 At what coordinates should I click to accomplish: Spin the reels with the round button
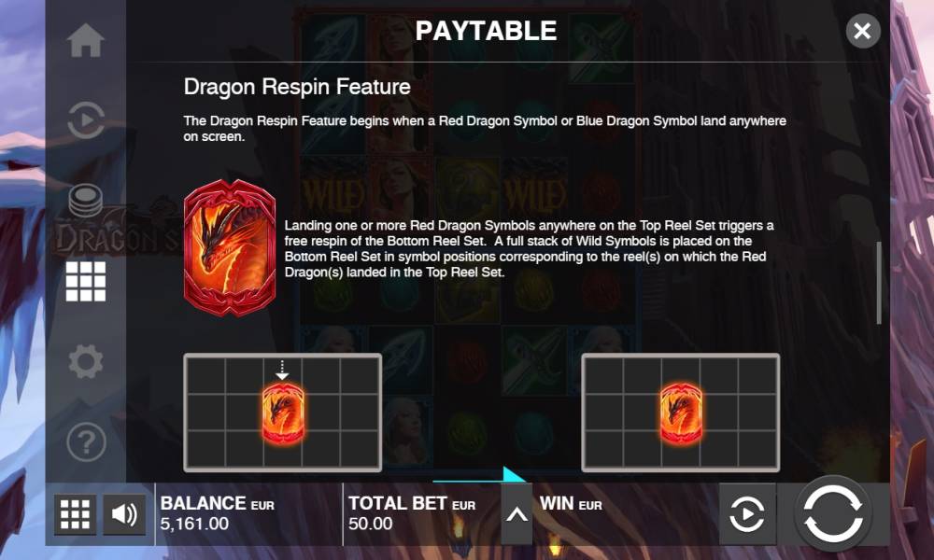point(833,513)
